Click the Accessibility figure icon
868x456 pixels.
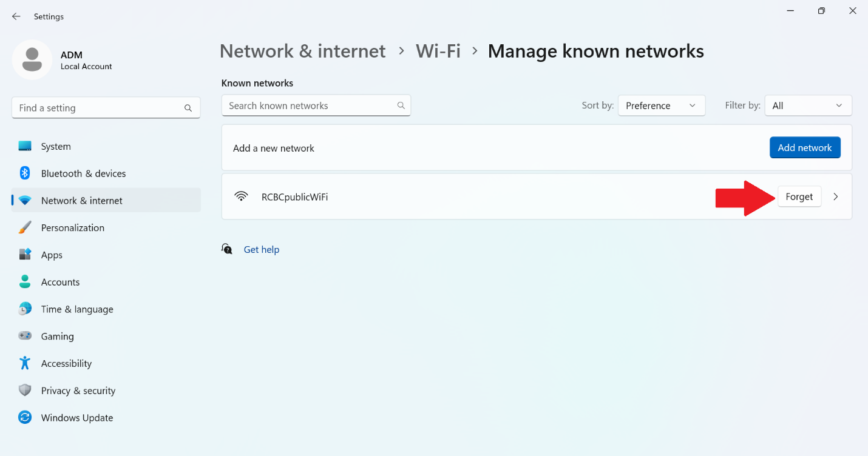25,363
